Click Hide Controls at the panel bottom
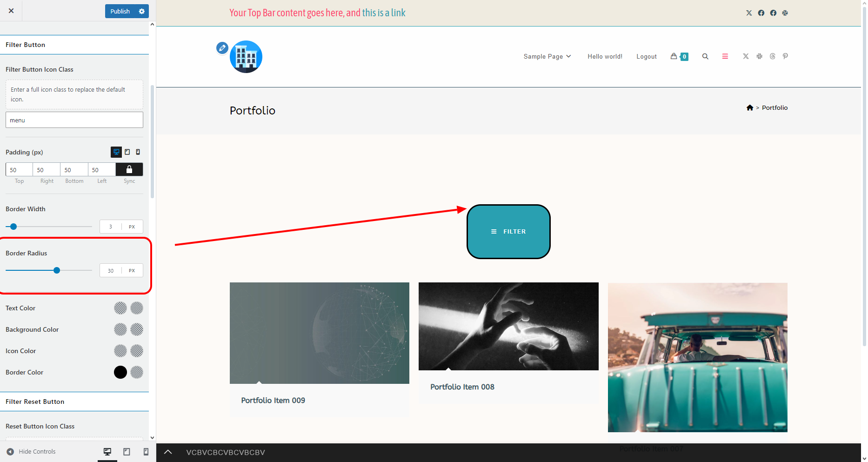 31,452
